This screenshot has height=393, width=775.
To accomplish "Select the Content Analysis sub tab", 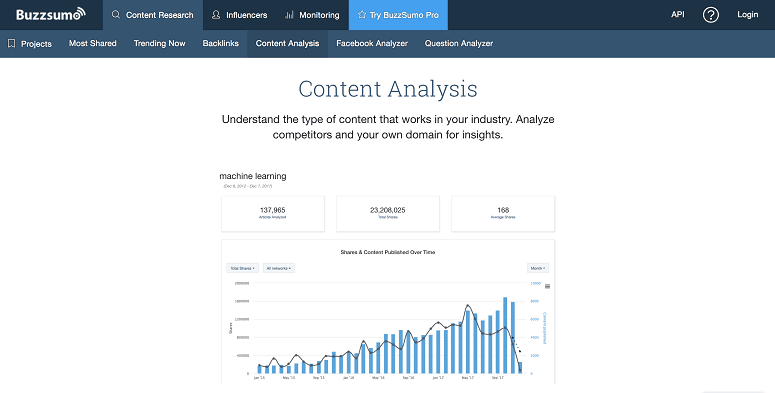I will 287,44.
